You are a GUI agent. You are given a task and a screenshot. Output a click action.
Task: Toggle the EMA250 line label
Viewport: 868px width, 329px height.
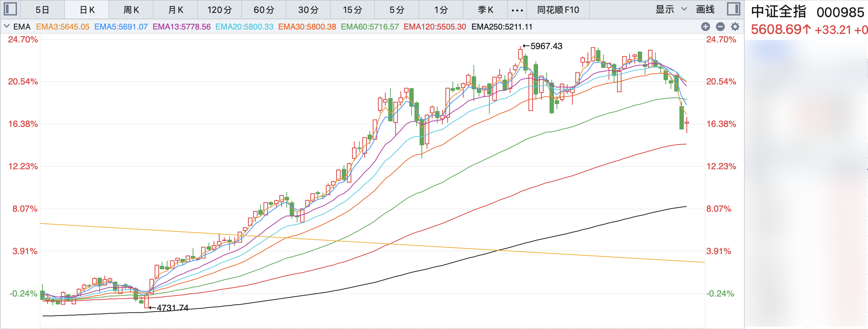[502, 27]
